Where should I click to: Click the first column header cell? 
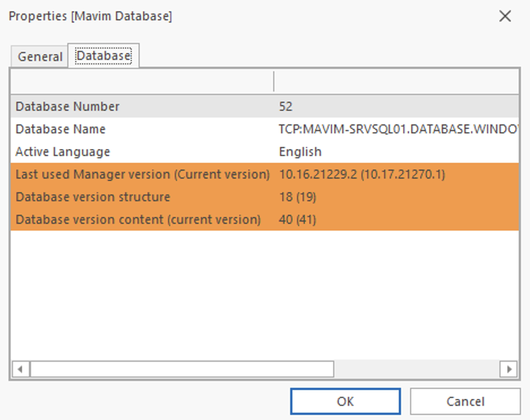[x=142, y=82]
